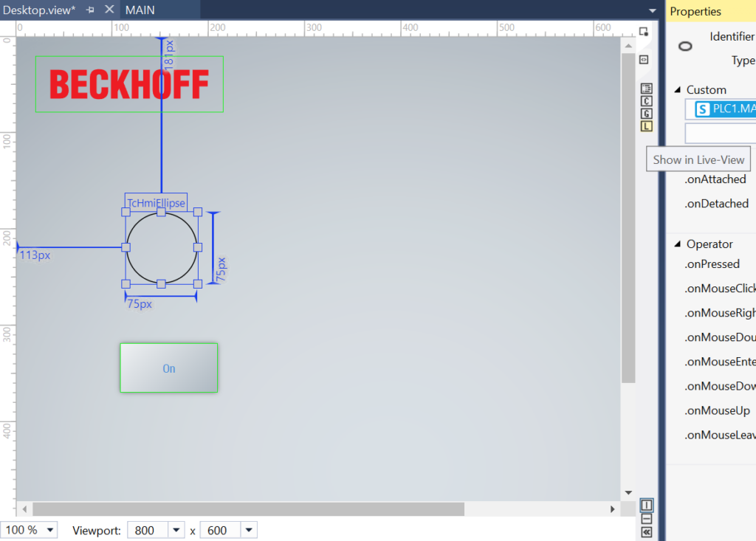This screenshot has width=756, height=541.
Task: Click the code view icon with angle brackets
Action: pyautogui.click(x=644, y=60)
